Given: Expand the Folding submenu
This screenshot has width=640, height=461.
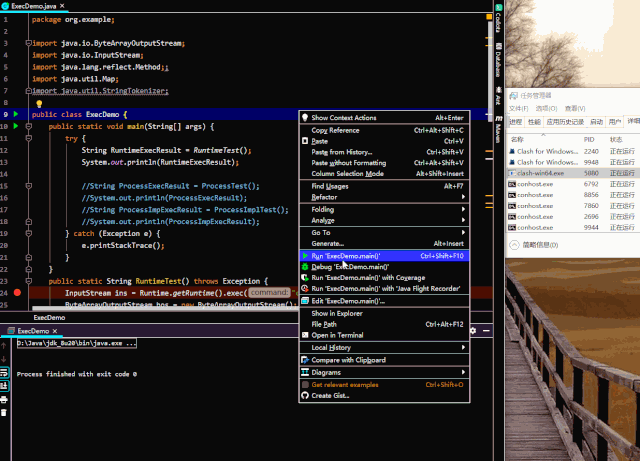Looking at the screenshot, I should pos(384,209).
